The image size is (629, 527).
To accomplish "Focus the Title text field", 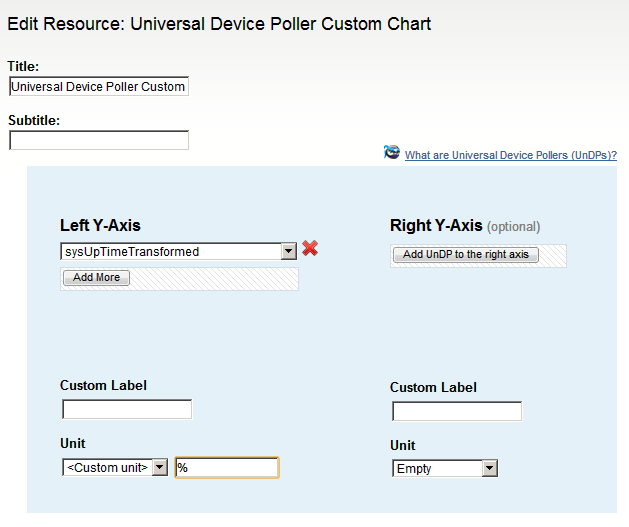I will (x=98, y=87).
